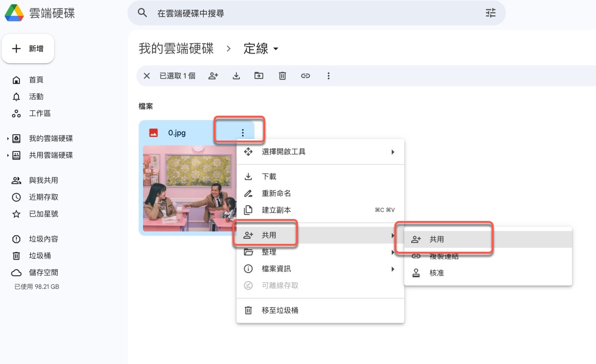Click the 新增 button
596x364 pixels.
click(x=28, y=49)
